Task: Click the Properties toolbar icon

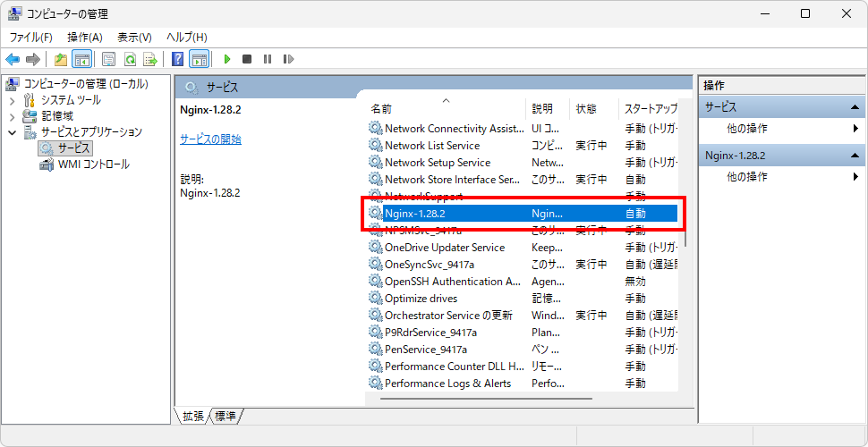Action: [x=109, y=59]
